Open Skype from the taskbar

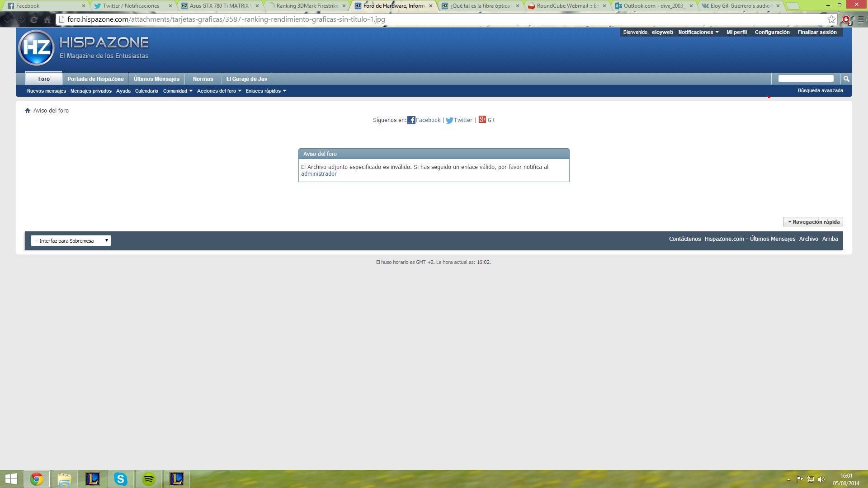(x=121, y=479)
